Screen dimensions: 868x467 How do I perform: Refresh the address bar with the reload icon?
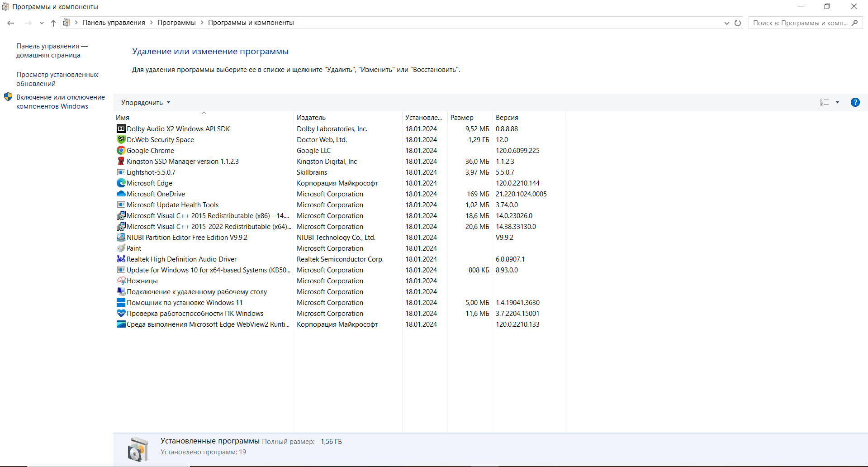coord(738,23)
